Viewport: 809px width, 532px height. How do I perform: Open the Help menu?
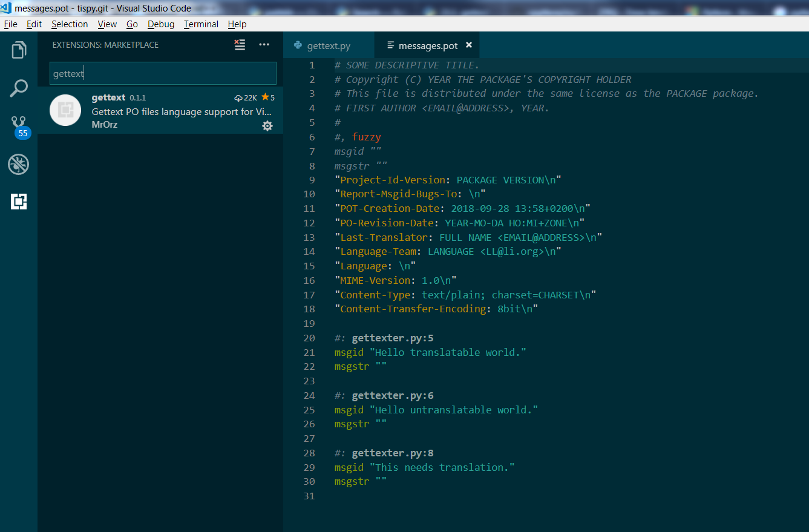click(237, 24)
